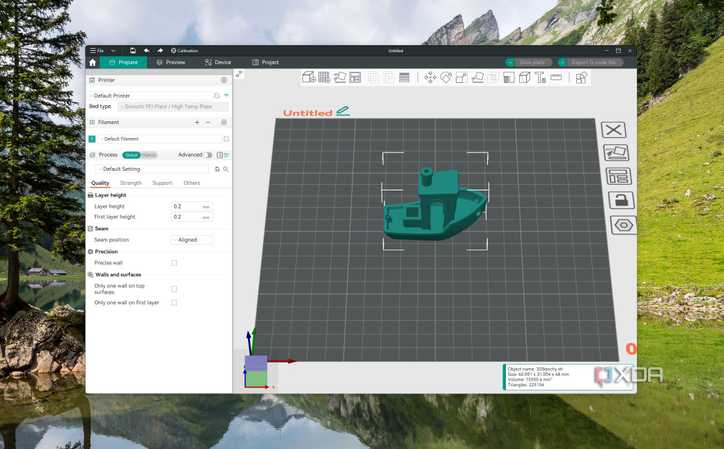Open the File menu

pos(97,50)
